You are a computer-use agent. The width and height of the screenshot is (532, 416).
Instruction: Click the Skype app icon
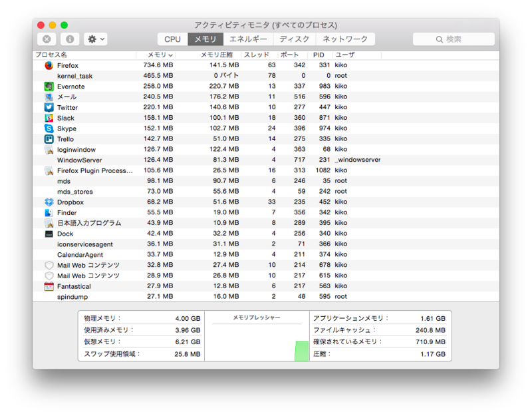point(49,128)
